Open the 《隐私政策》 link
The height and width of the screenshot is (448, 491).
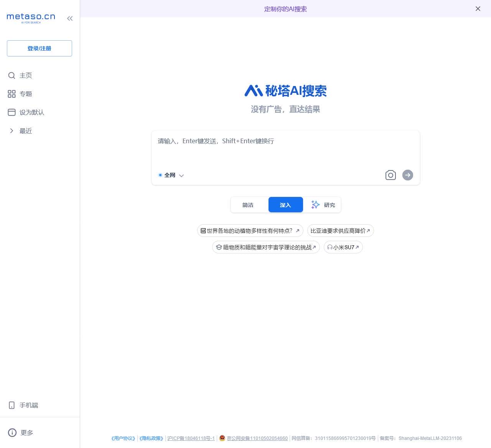pos(151,438)
